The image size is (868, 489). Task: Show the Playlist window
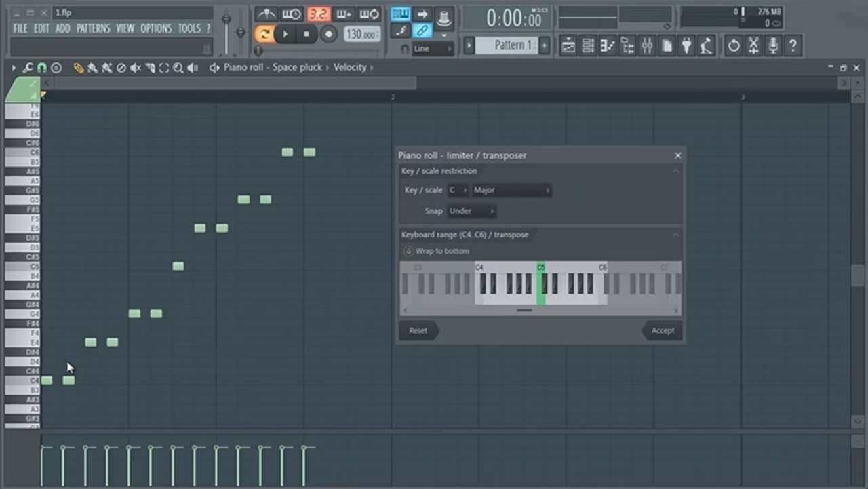(x=568, y=46)
